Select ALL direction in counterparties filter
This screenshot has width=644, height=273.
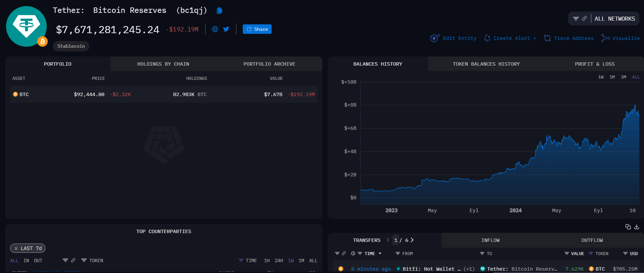[x=14, y=260]
